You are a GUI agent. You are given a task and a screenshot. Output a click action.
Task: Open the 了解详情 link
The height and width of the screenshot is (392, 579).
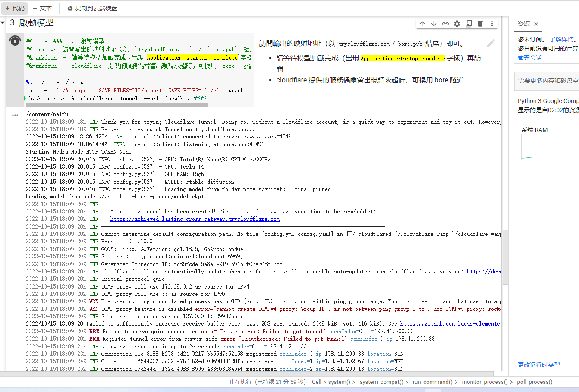pyautogui.click(x=562, y=39)
